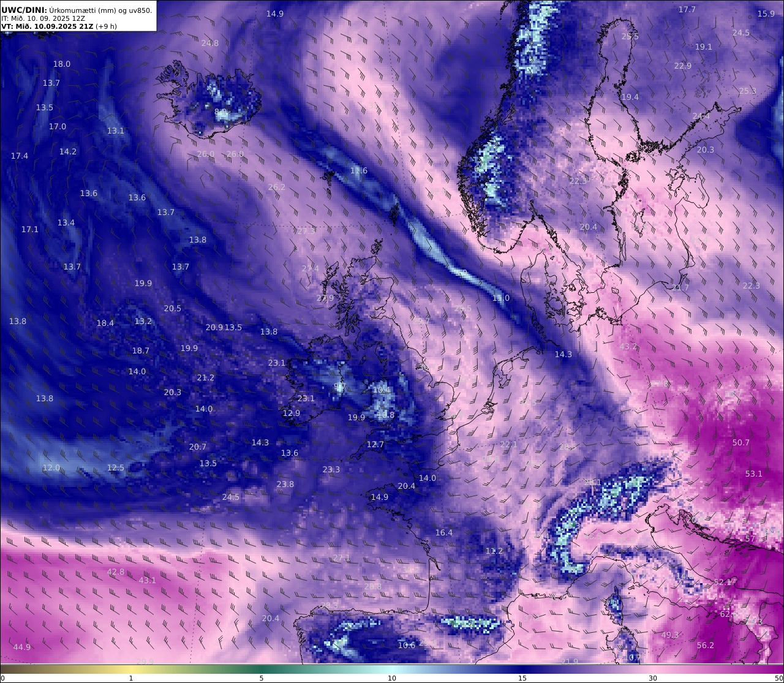Click the 49.3 value on the map
Screen dimensions: 784x683
[670, 635]
